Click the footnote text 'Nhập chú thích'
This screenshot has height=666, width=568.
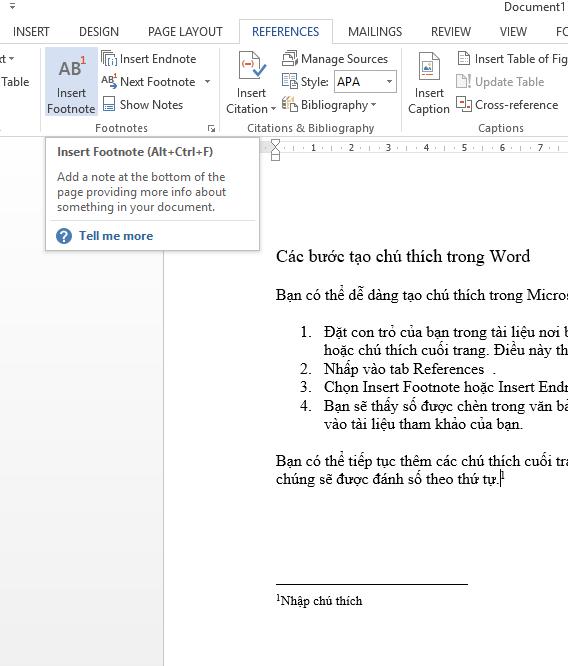(322, 601)
